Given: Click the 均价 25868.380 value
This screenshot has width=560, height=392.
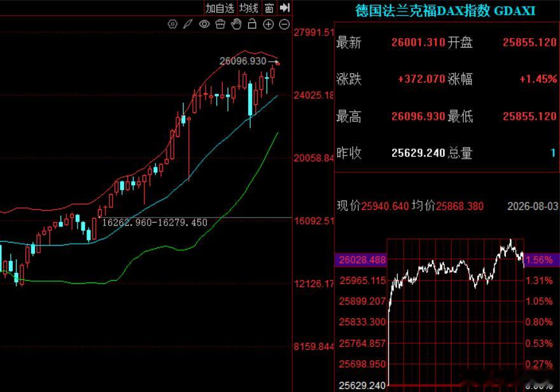Looking at the screenshot, I should click(459, 206).
